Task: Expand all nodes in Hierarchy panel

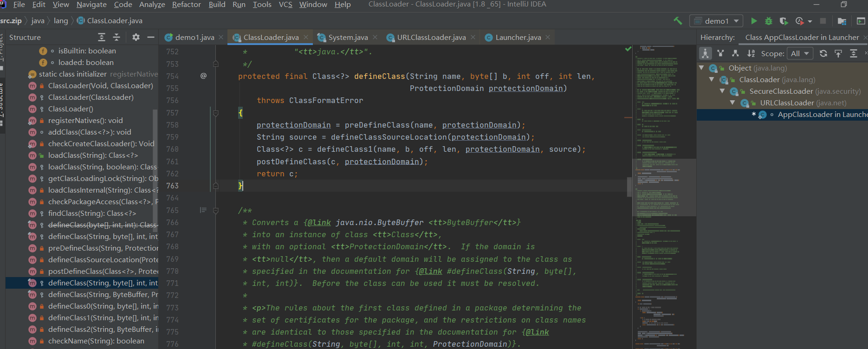Action: tap(853, 53)
